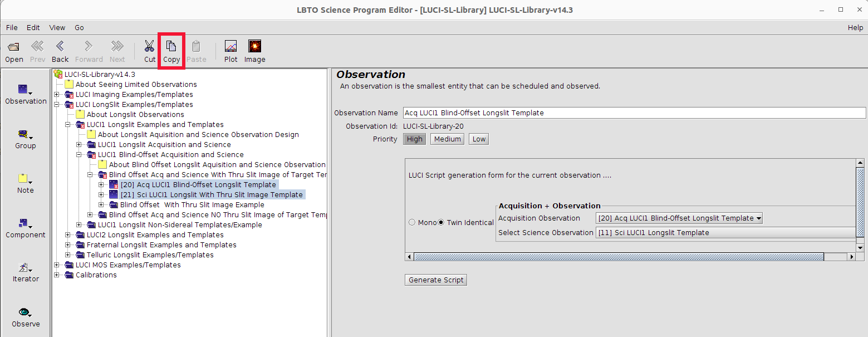Click the Cut scissors icon
The image size is (868, 337).
coord(150,47)
